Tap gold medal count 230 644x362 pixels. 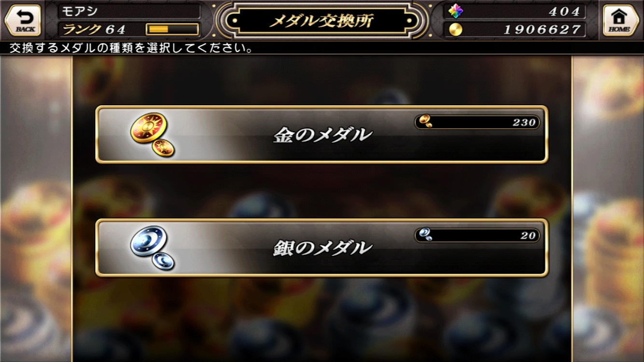tap(524, 122)
